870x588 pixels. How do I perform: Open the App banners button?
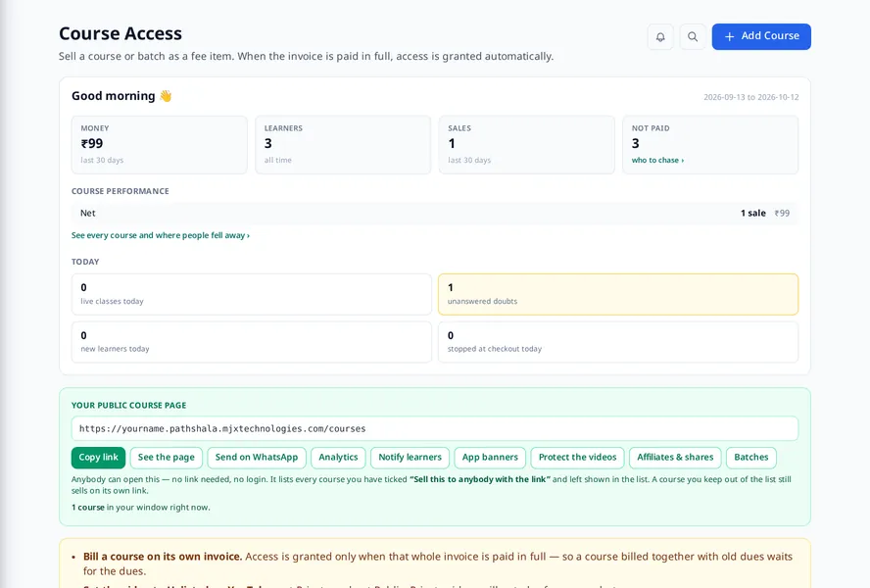pos(490,458)
